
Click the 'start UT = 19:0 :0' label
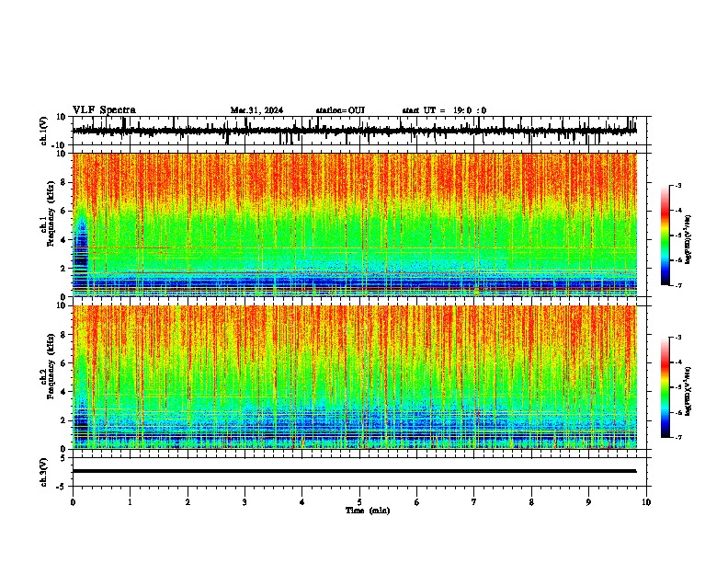tap(444, 110)
